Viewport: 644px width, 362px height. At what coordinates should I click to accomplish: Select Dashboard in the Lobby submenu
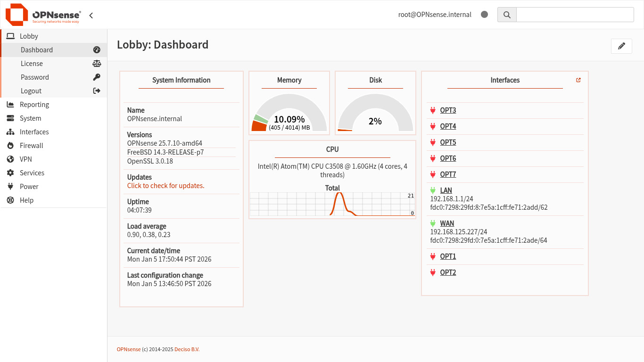(54, 50)
